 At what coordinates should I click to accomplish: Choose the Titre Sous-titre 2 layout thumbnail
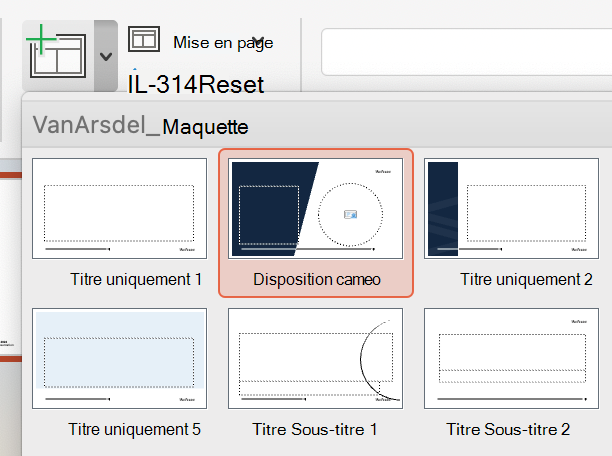[511, 358]
